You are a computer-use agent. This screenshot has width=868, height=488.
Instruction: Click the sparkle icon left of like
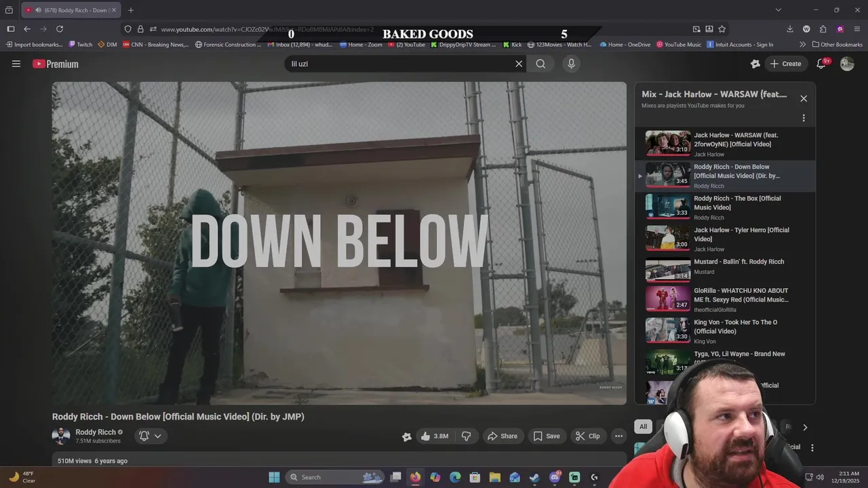pos(406,436)
